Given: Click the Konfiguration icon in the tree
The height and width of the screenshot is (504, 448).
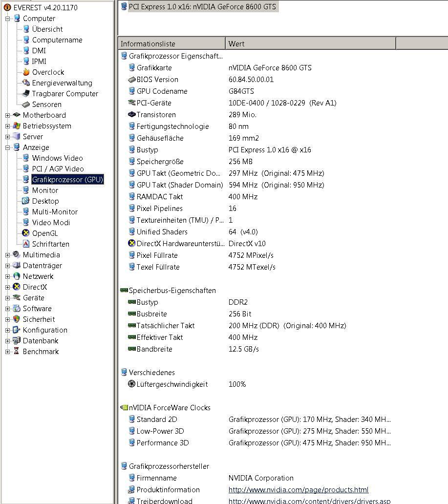Looking at the screenshot, I should click(x=17, y=330).
